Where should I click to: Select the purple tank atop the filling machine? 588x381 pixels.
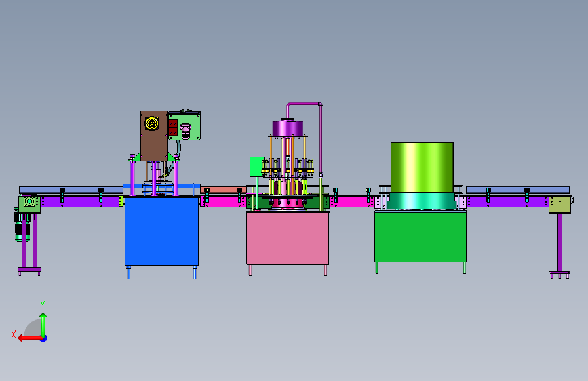[288, 128]
